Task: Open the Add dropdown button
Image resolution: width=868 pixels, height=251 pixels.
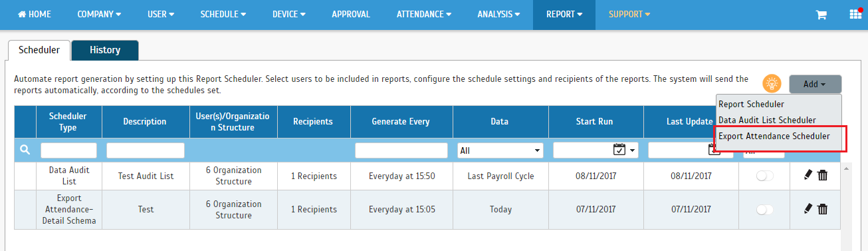Action: pyautogui.click(x=815, y=84)
